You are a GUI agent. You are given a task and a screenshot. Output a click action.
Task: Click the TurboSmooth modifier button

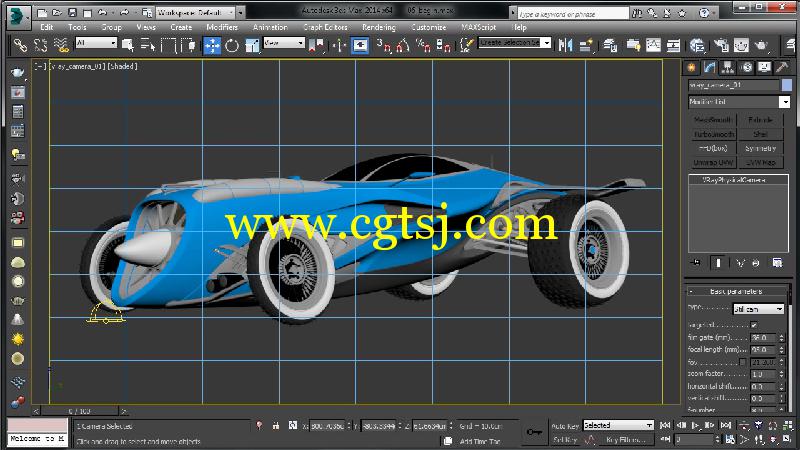coord(713,134)
